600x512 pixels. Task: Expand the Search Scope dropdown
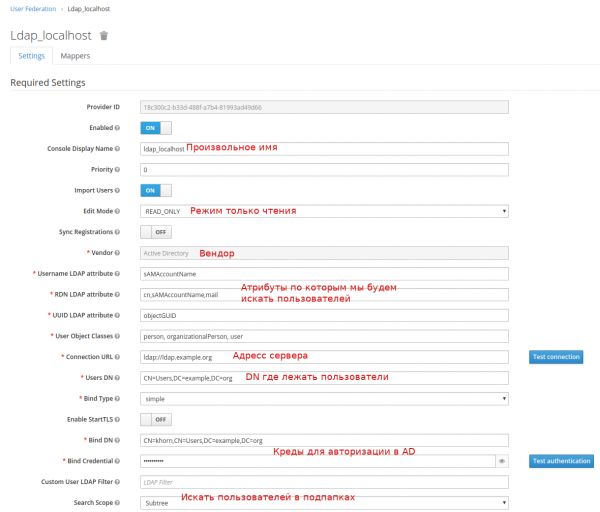pos(325,503)
